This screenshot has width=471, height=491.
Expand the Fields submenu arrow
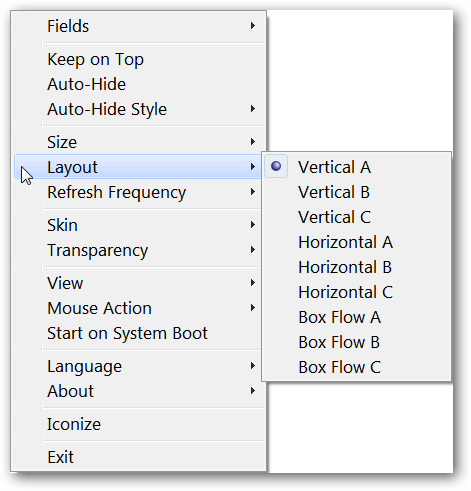(253, 26)
